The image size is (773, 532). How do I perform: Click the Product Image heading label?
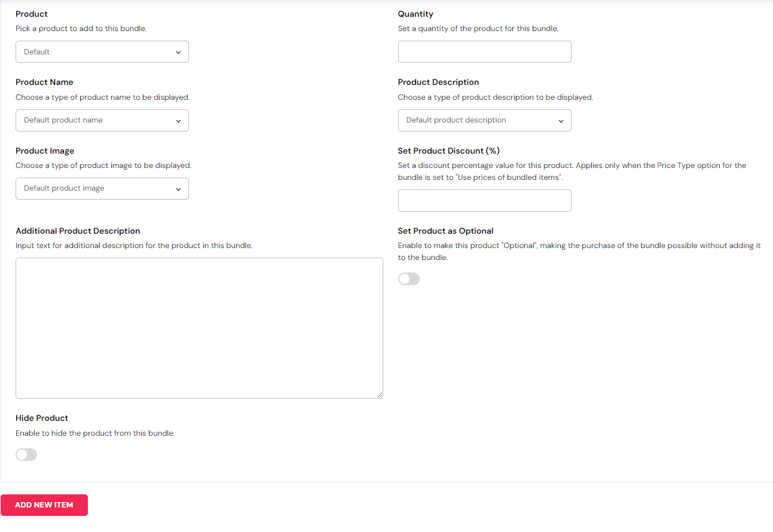[x=45, y=151]
